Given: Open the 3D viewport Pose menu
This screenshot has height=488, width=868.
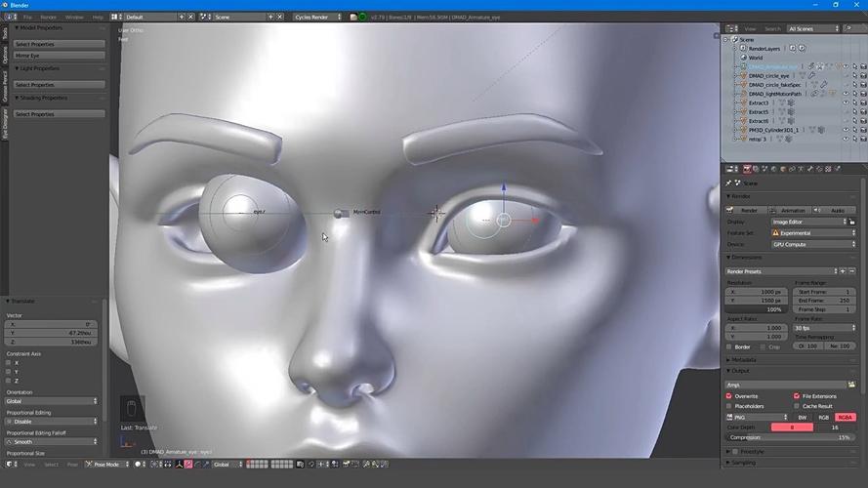Looking at the screenshot, I should click(72, 465).
